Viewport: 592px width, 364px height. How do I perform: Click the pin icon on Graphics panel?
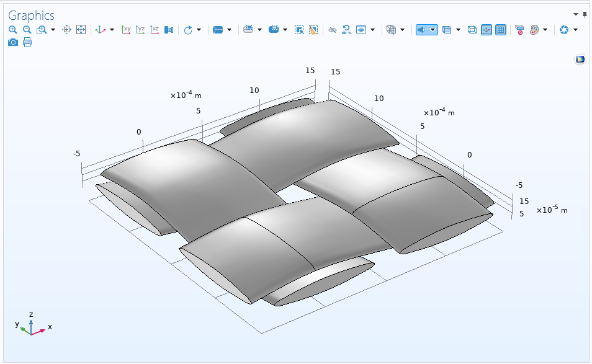(x=585, y=14)
